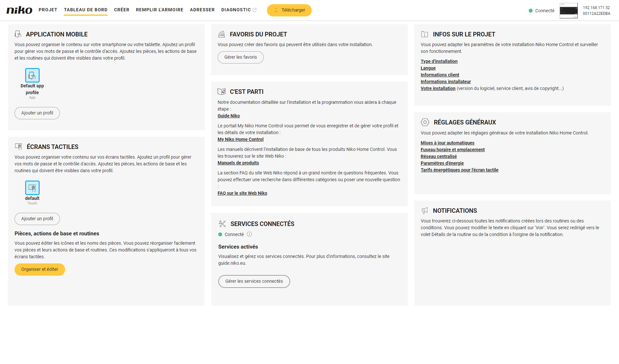Click Organiser et éditer button
Image resolution: width=619 pixels, height=364 pixels.
pos(40,269)
